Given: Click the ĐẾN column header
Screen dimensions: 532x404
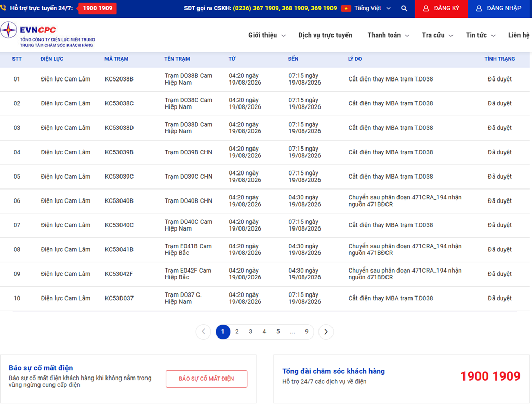Looking at the screenshot, I should pyautogui.click(x=293, y=59).
